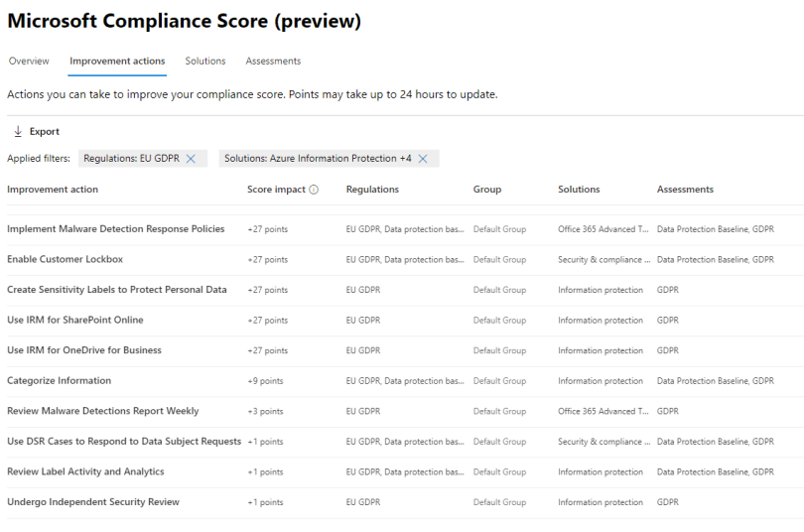This screenshot has height=532, width=804.
Task: Click the Score impact info icon
Action: [314, 190]
